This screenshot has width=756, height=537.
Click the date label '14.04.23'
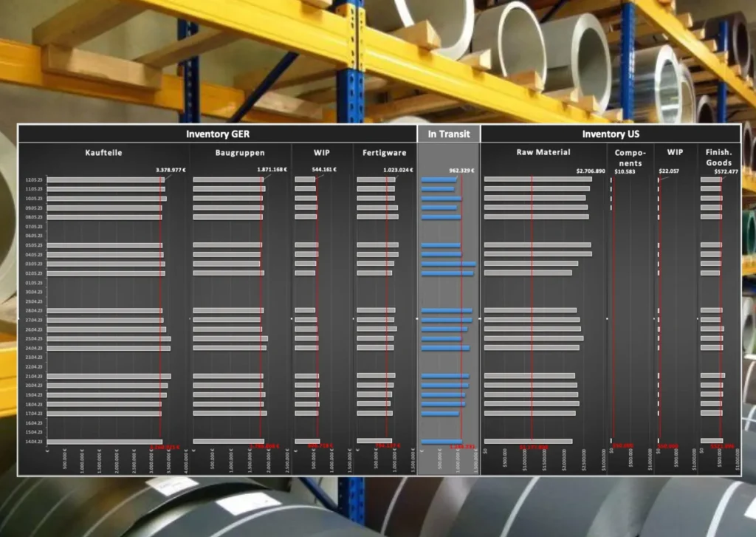(x=34, y=442)
